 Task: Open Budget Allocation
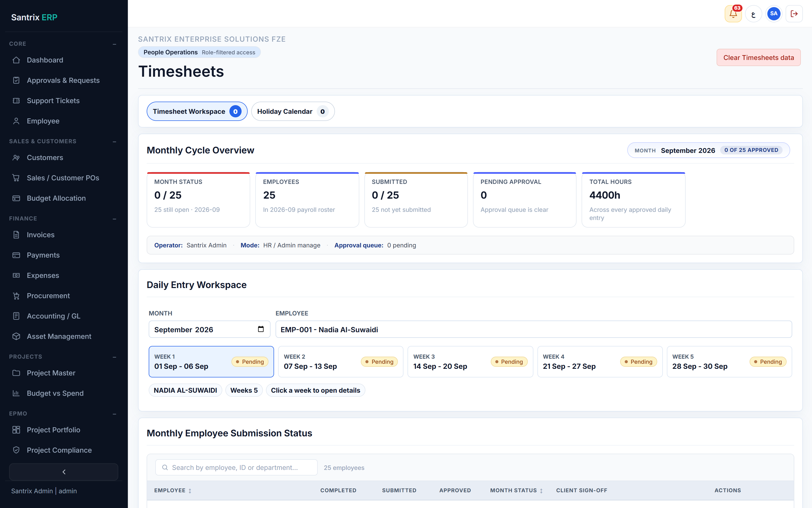tap(64, 198)
